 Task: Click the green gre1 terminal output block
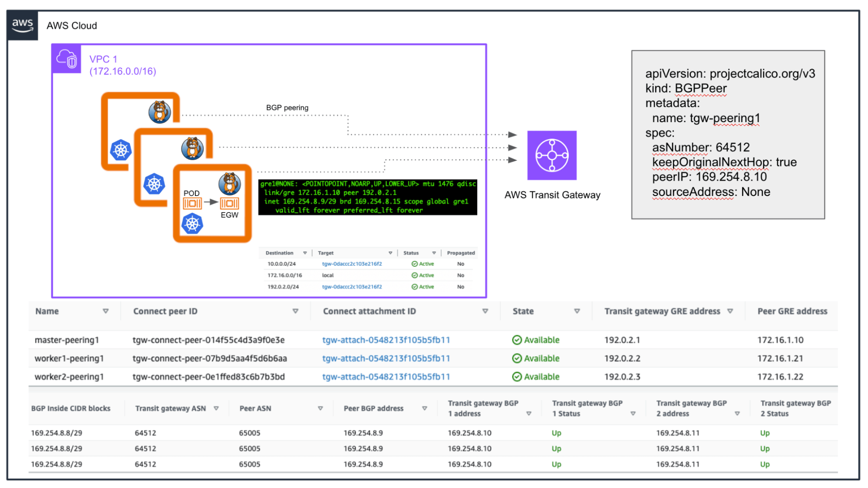point(367,197)
